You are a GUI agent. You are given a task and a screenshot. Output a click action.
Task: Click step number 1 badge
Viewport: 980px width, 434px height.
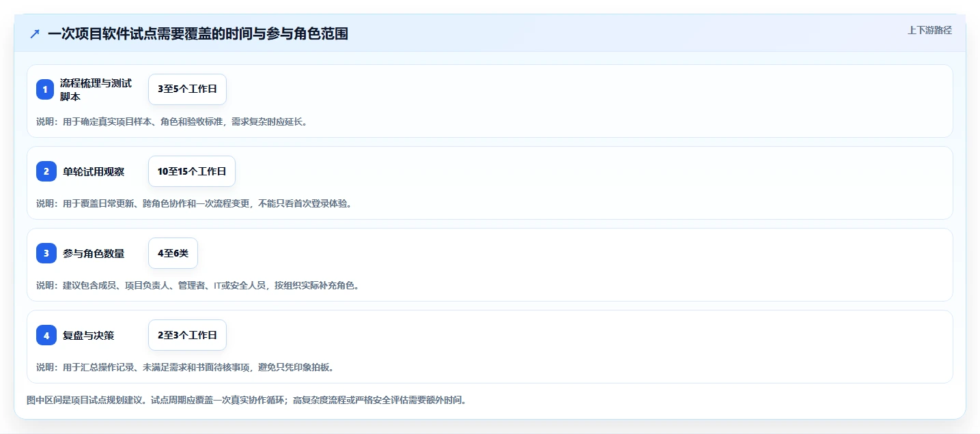(46, 89)
